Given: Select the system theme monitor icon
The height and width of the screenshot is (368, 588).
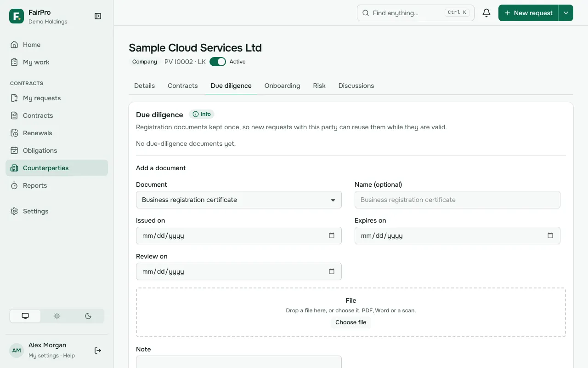Looking at the screenshot, I should click(x=25, y=316).
